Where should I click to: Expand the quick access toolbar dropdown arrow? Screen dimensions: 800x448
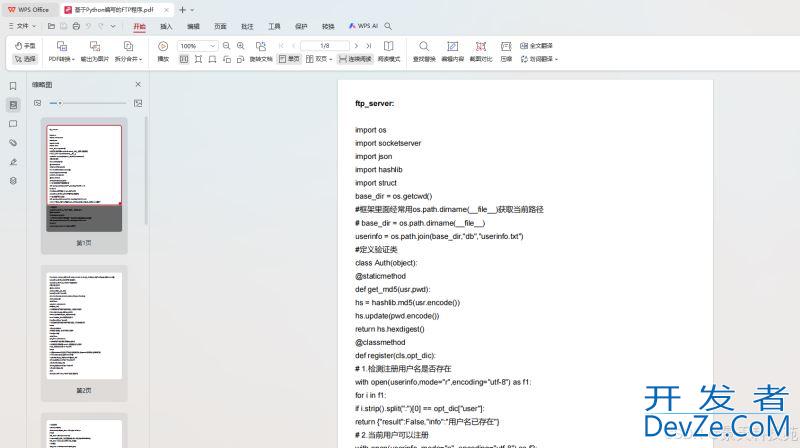pos(113,26)
